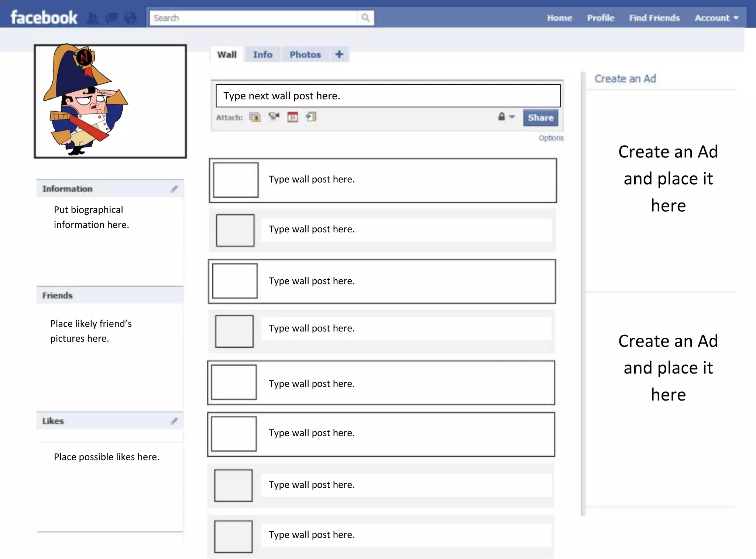The height and width of the screenshot is (559, 756).
Task: Open the post privacy lock dropdown
Action: (x=506, y=117)
